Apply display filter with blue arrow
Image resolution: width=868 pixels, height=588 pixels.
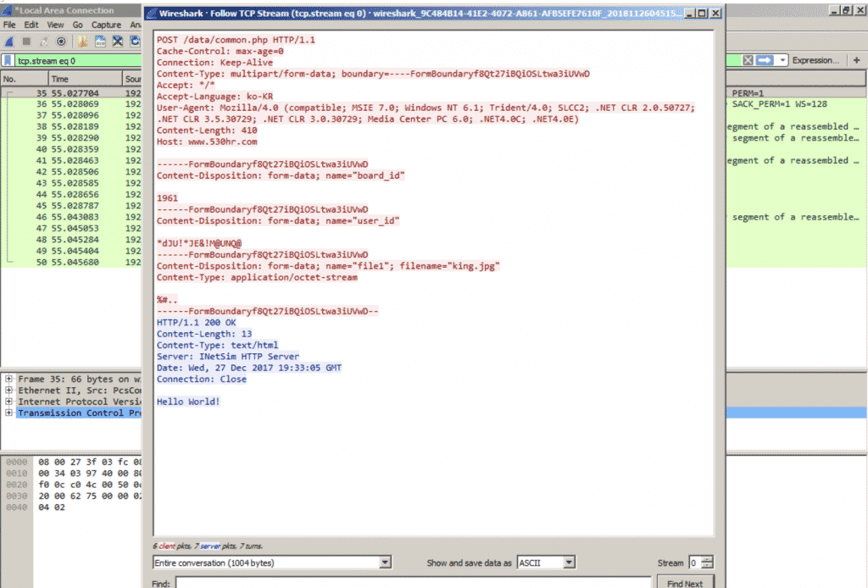[x=765, y=60]
